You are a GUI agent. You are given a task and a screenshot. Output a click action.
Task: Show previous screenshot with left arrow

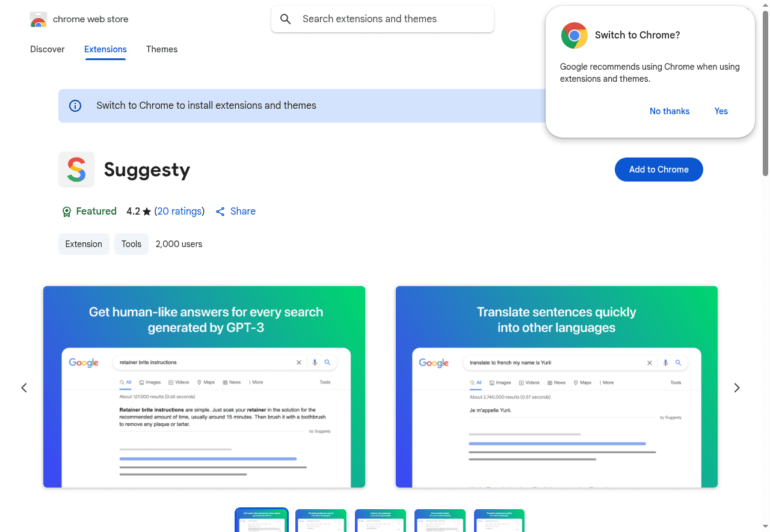(24, 388)
